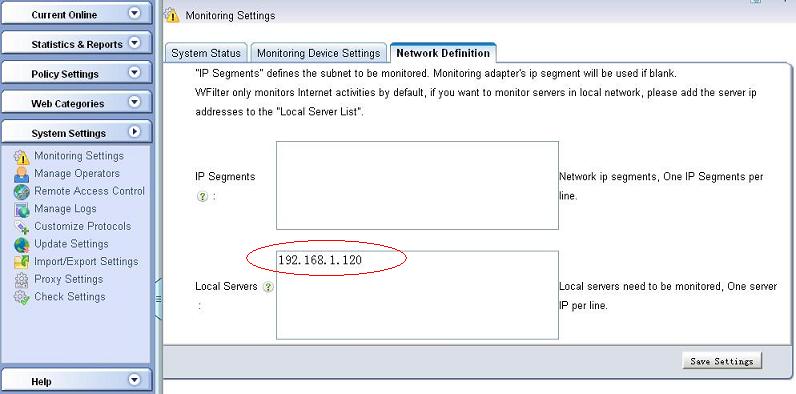Click the Save Settings button
This screenshot has width=796, height=394.
click(x=722, y=361)
